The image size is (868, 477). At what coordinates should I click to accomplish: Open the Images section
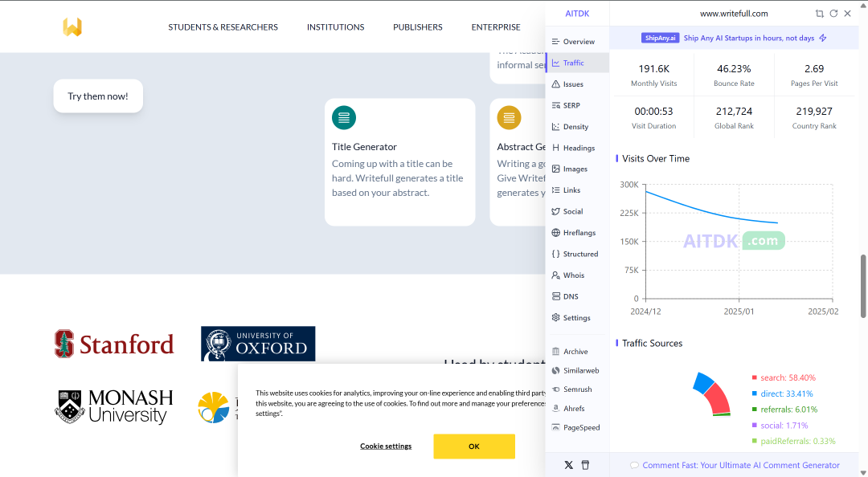pyautogui.click(x=577, y=169)
